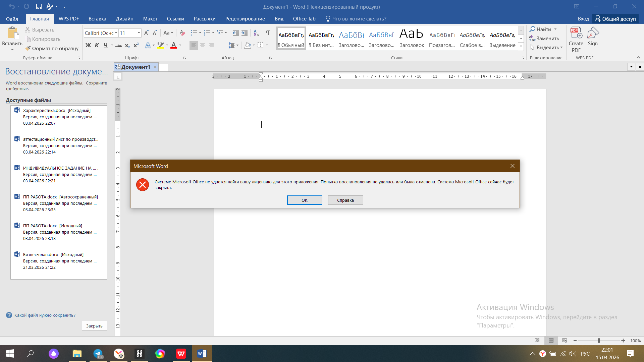644x362 pixels.
Task: Click Format Painter (Формат по образцу)
Action: click(52, 48)
